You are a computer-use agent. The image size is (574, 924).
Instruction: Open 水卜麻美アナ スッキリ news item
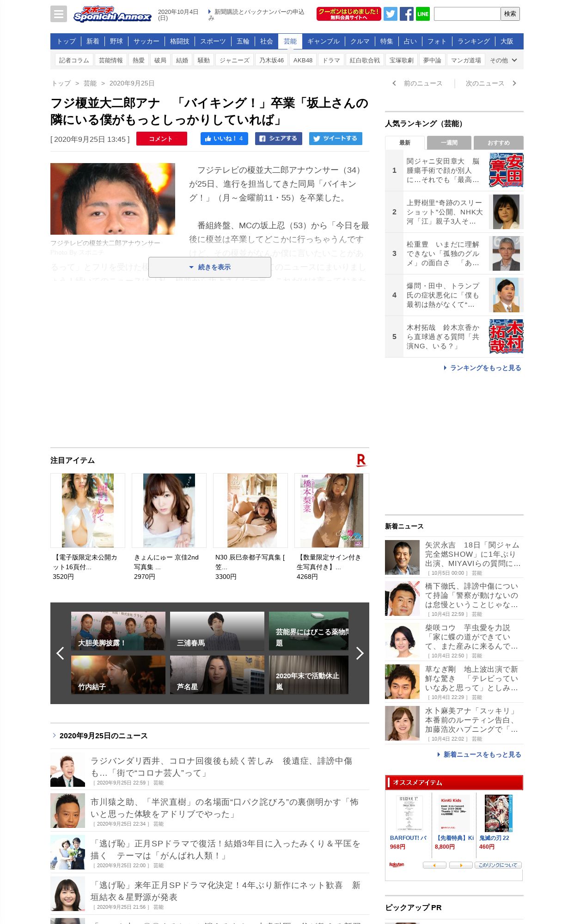[454, 723]
